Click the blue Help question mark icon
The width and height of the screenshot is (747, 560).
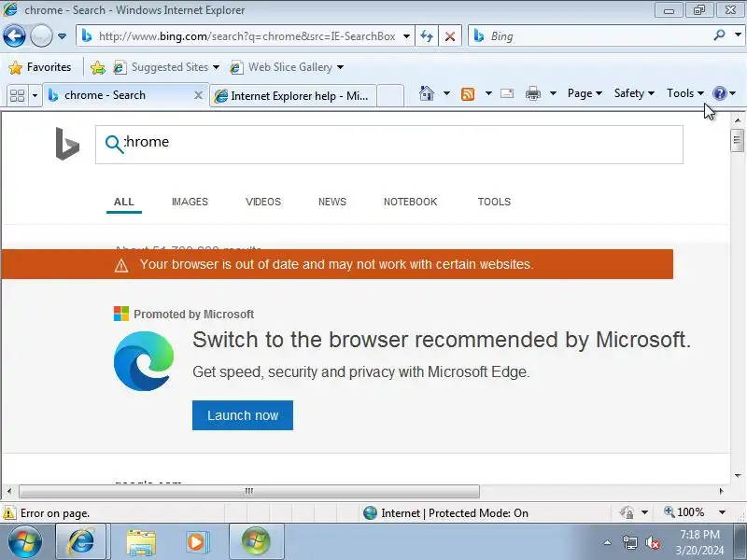(x=720, y=93)
